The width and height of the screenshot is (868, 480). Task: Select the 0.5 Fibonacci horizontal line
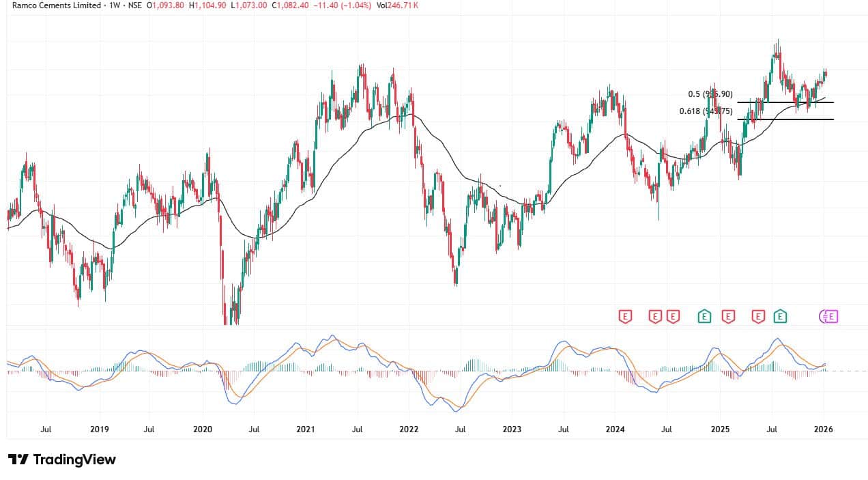pos(785,102)
